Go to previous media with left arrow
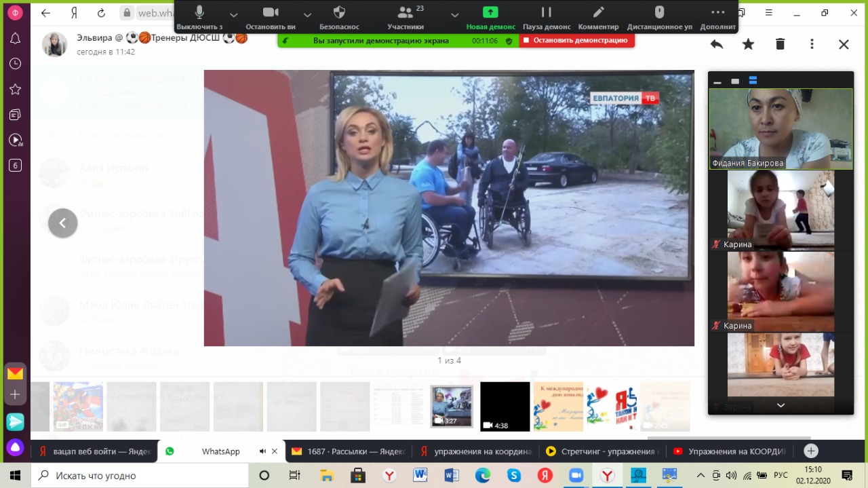This screenshot has height=488, width=868. [63, 223]
